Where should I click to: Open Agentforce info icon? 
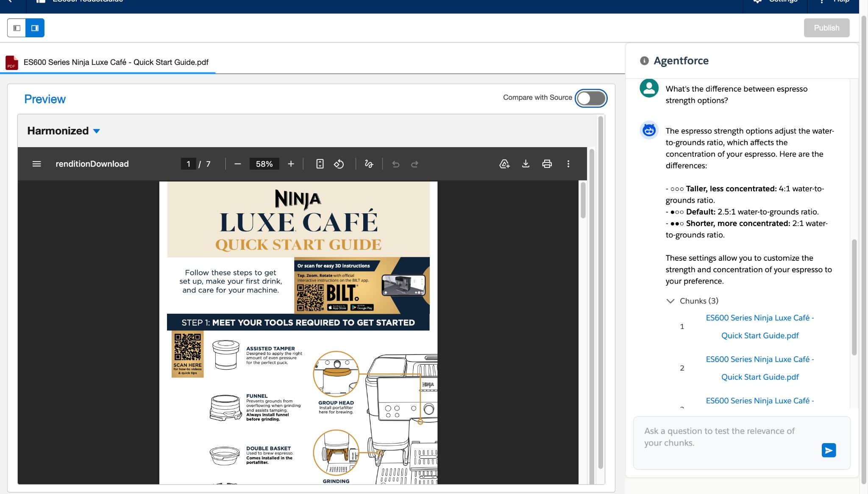point(644,61)
